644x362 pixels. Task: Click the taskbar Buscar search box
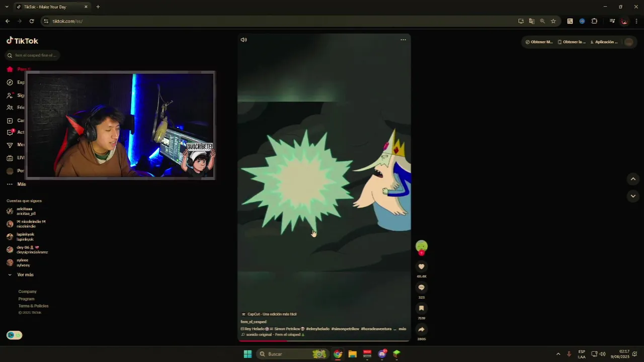point(292,354)
